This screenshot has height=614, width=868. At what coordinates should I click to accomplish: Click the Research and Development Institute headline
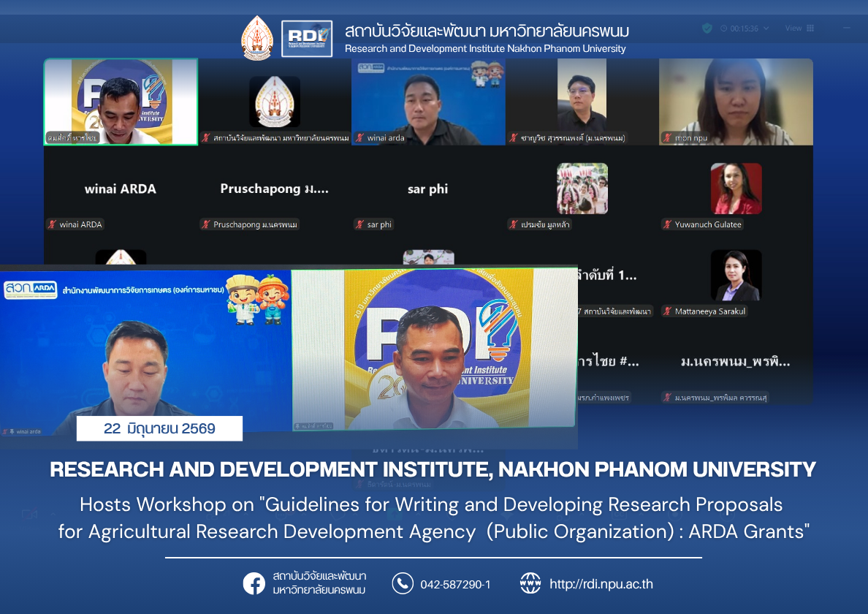[433, 469]
